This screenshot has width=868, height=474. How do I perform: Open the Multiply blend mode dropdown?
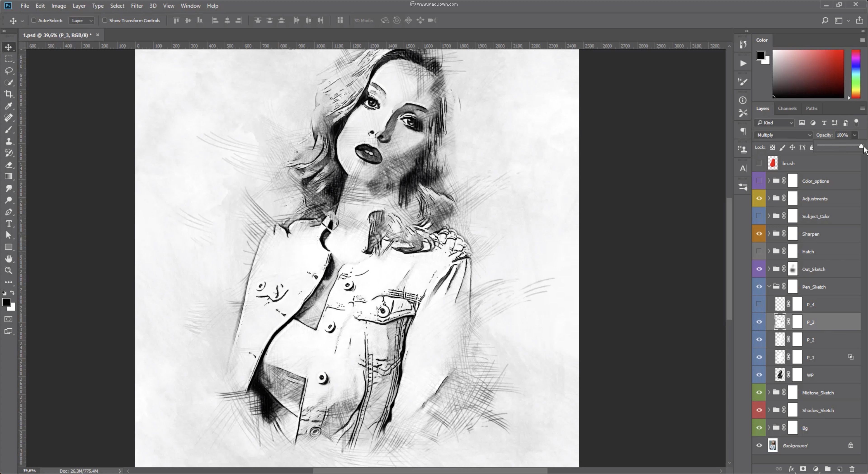pyautogui.click(x=783, y=135)
